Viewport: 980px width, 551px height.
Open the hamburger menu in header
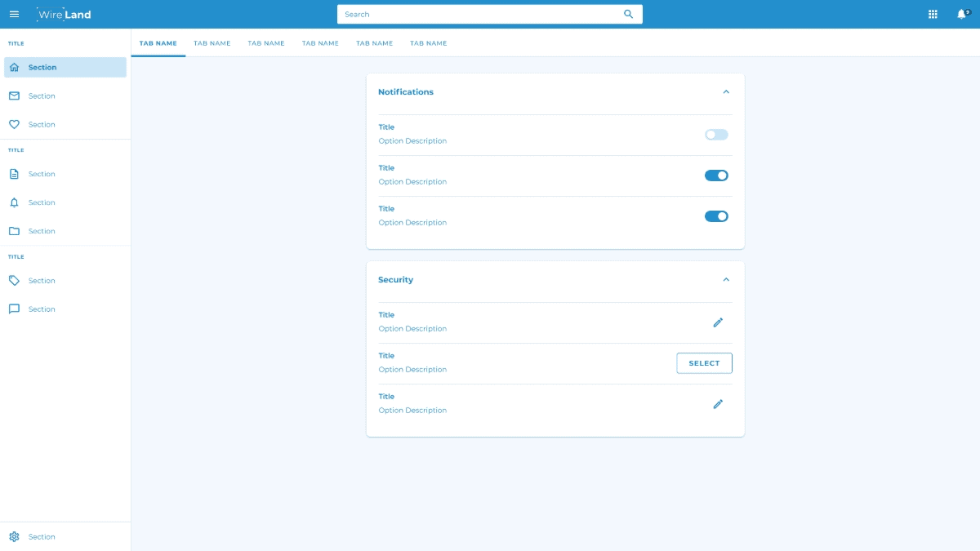(14, 14)
